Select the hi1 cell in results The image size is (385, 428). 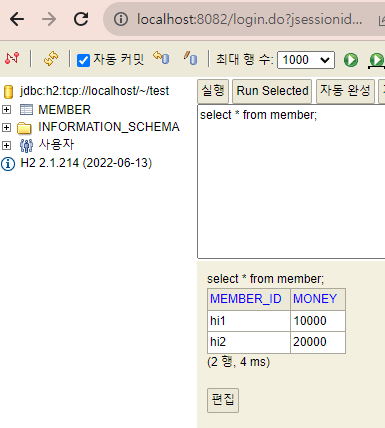pyautogui.click(x=249, y=321)
